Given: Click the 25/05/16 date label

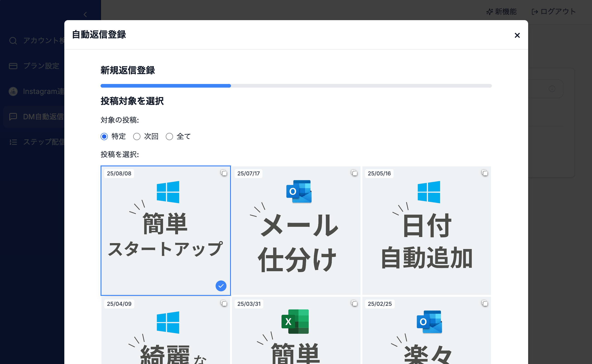Looking at the screenshot, I should pos(379,173).
